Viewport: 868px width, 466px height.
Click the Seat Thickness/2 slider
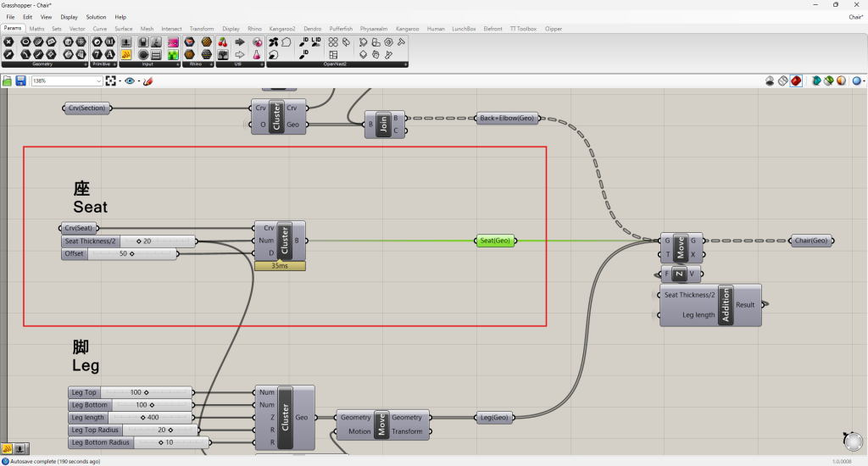coord(129,241)
